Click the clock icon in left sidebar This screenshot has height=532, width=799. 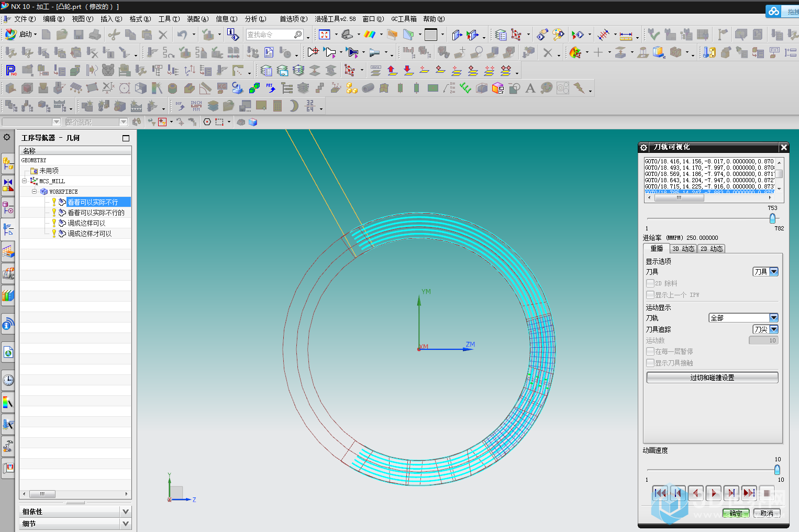click(x=8, y=380)
